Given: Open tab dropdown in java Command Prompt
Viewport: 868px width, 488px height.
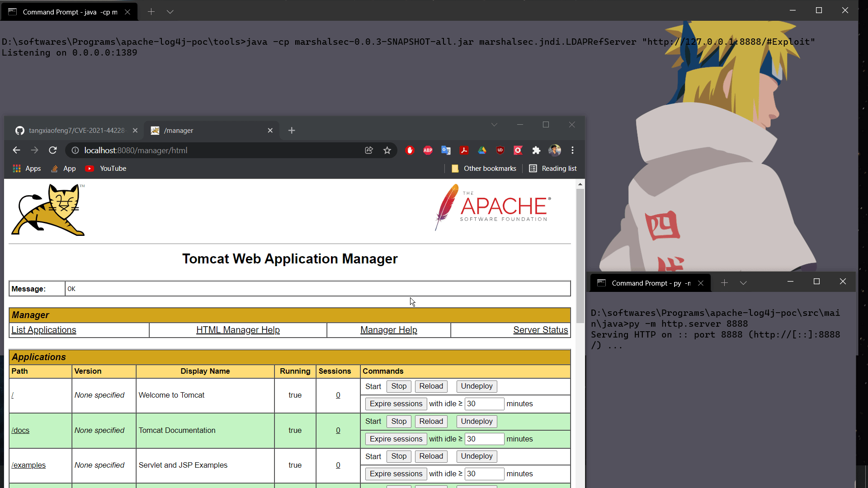Looking at the screenshot, I should (170, 12).
